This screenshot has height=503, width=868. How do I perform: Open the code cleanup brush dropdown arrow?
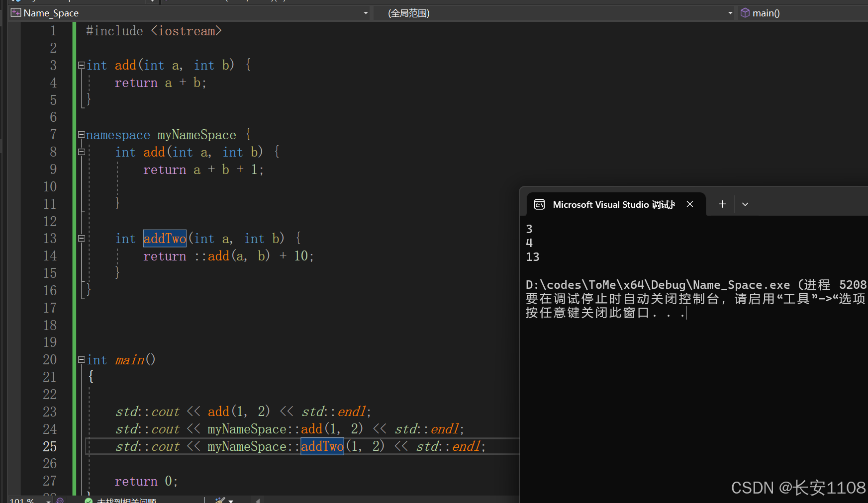[x=231, y=501]
